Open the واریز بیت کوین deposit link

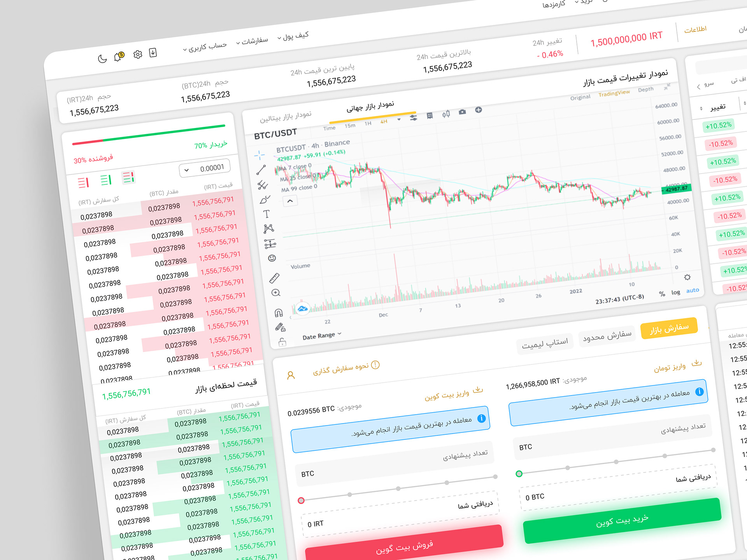tap(454, 394)
